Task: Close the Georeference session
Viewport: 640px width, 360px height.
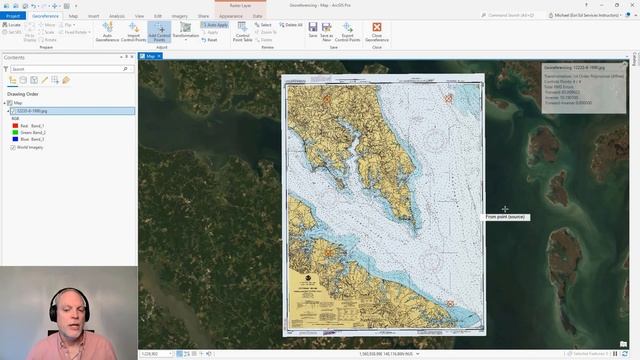Action: 377,32
